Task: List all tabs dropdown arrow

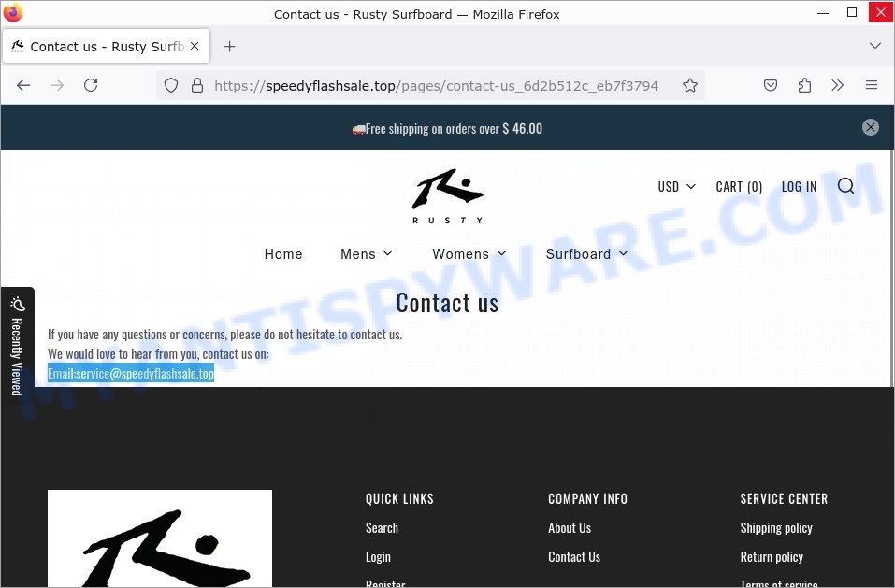Action: 875,46
